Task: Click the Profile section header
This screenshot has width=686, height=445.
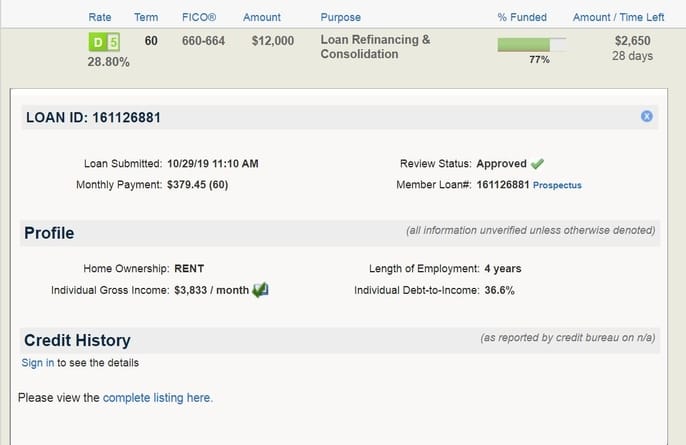Action: [x=49, y=233]
